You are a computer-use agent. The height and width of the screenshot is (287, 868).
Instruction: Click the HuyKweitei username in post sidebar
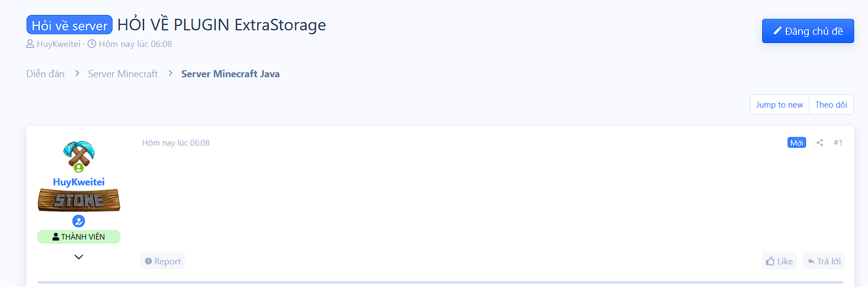(79, 182)
